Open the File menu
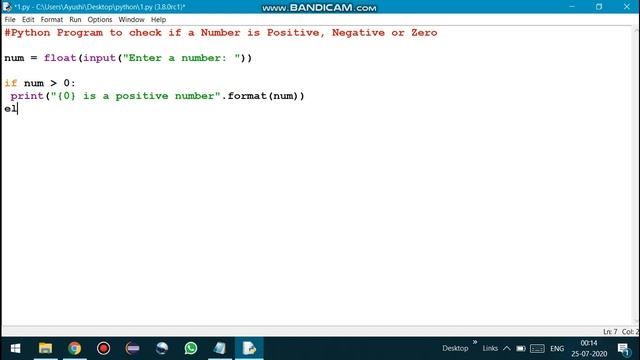The image size is (640, 360). pos(10,20)
